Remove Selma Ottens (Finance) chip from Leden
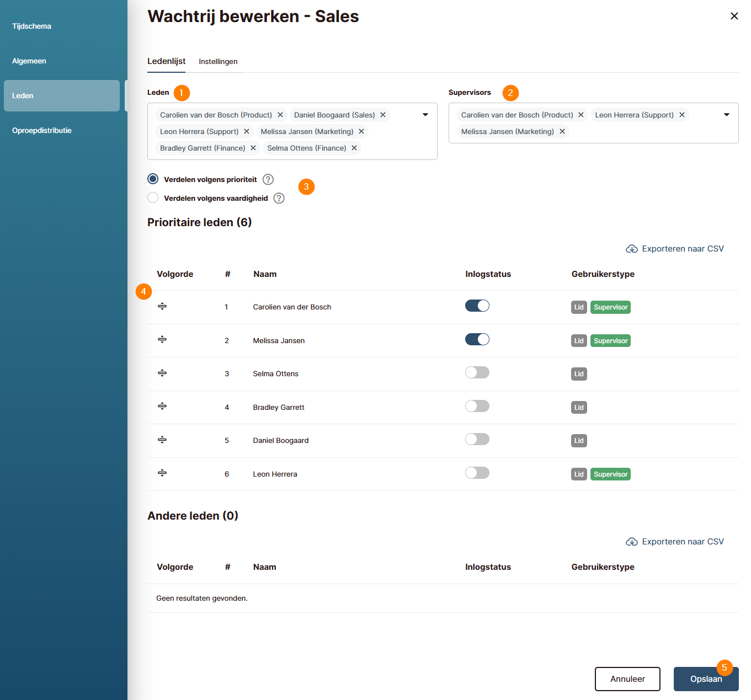The width and height of the screenshot is (751, 700). (354, 148)
